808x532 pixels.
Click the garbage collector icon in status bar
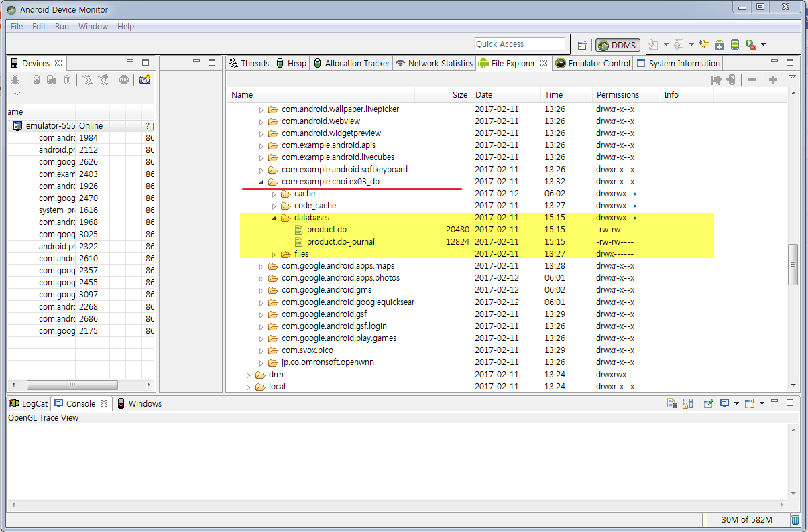(x=795, y=519)
